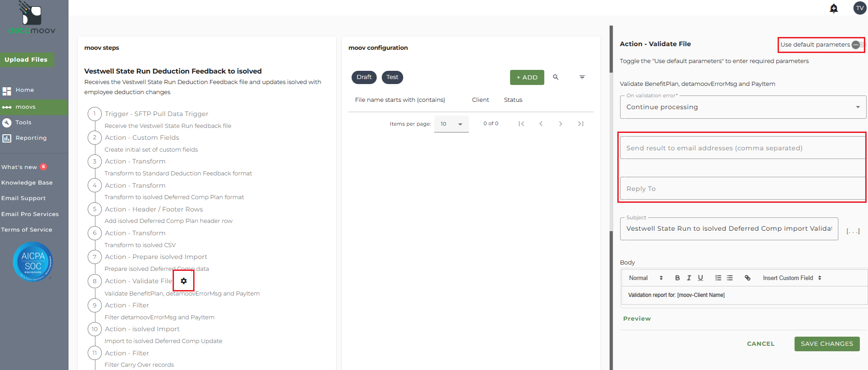Open Knowledge Base in the sidebar

click(27, 183)
